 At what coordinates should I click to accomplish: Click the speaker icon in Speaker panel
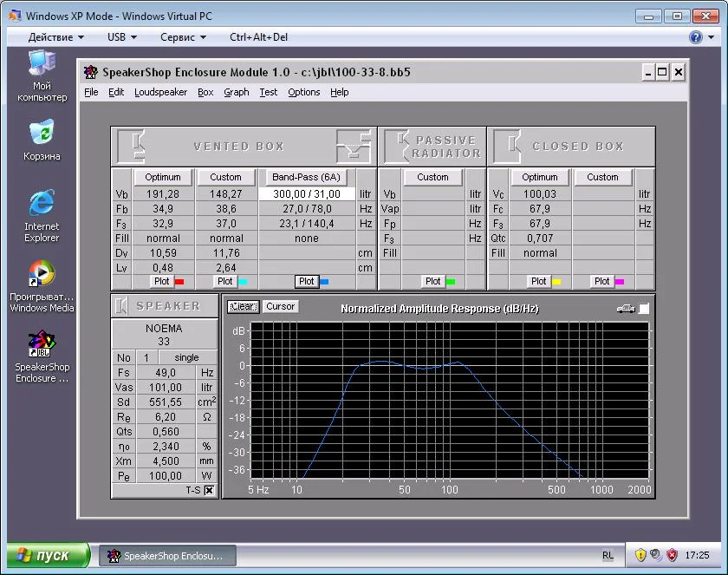122,306
